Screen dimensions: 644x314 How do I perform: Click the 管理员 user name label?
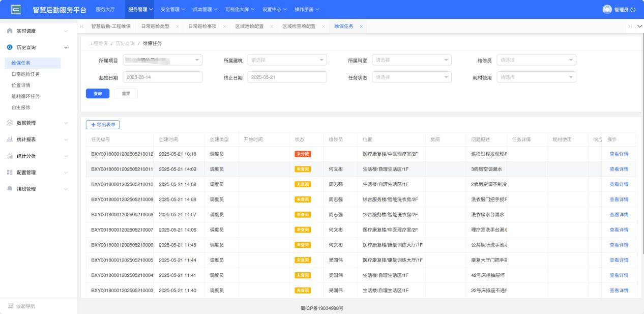[x=621, y=10]
